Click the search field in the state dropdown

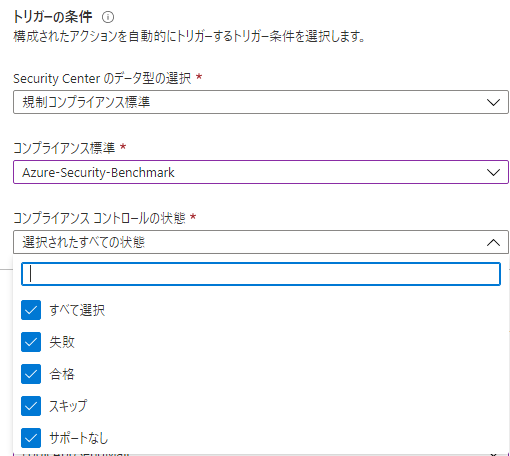(x=261, y=274)
